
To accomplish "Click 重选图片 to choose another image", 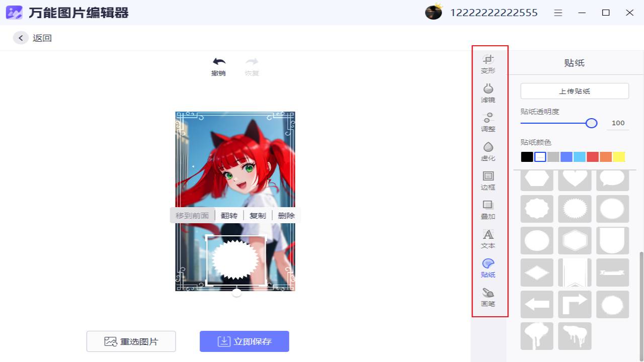I will click(x=131, y=341).
